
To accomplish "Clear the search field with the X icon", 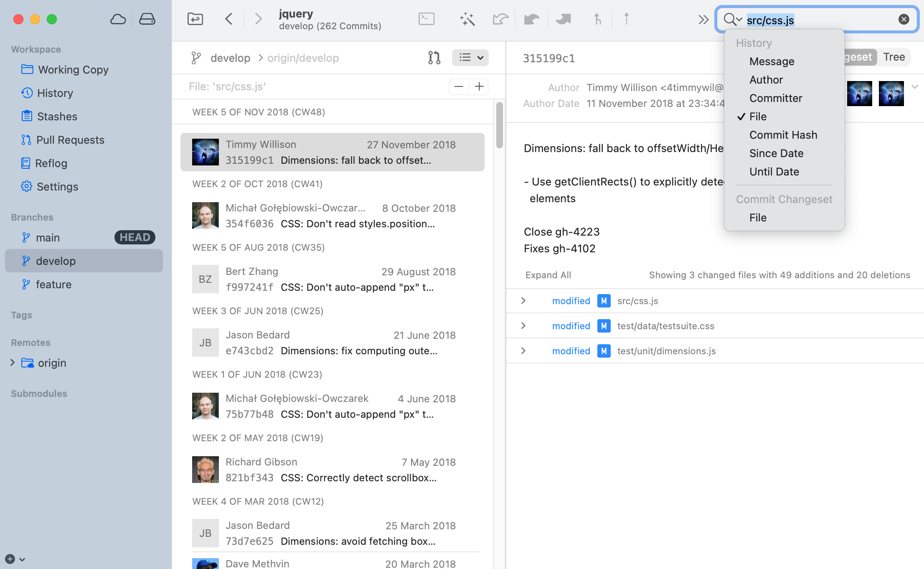I will pyautogui.click(x=904, y=19).
